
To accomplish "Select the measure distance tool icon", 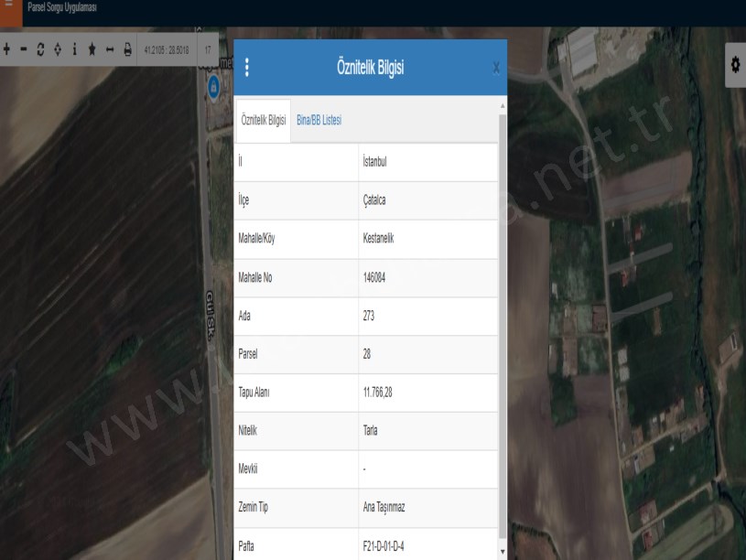I will 110,49.
